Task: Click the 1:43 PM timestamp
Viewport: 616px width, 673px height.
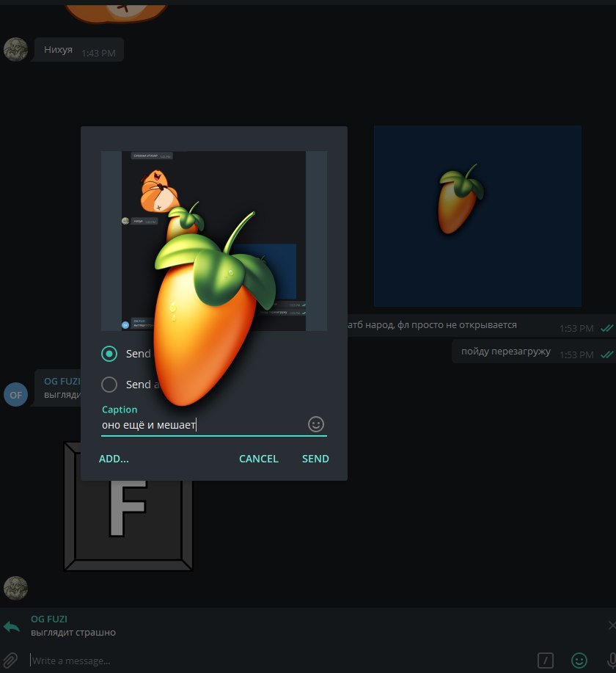Action: point(99,54)
